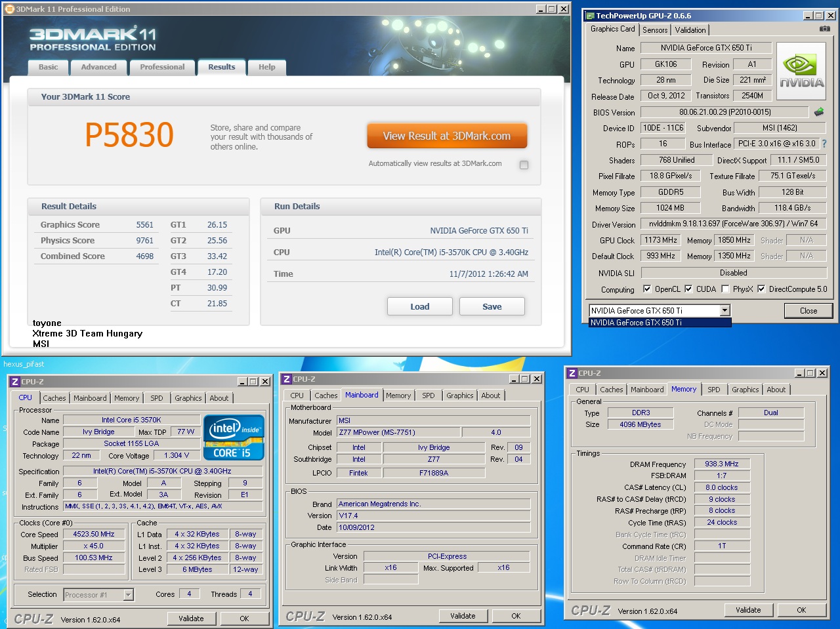Select NVIDIA GeForce GTX 650 Ti list item
This screenshot has height=629, width=840.
(660, 323)
